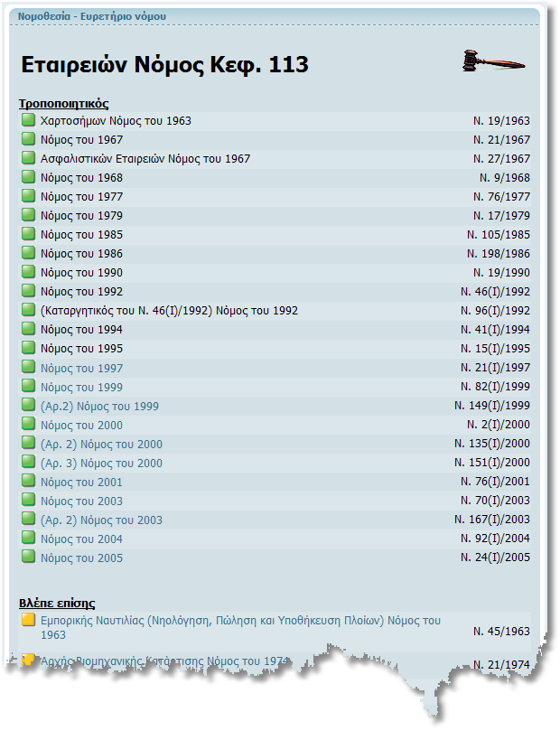Click law number Ν. 105/1985

click(x=499, y=235)
